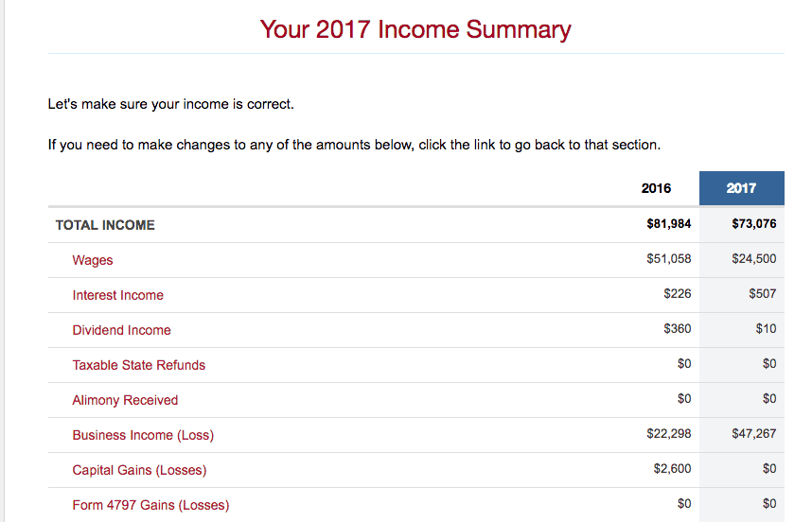Open the Wages section link
The image size is (812, 522).
coord(93,260)
